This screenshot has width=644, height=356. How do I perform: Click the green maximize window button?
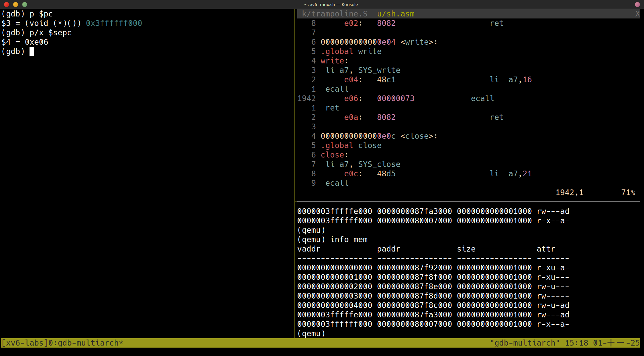tap(24, 4)
